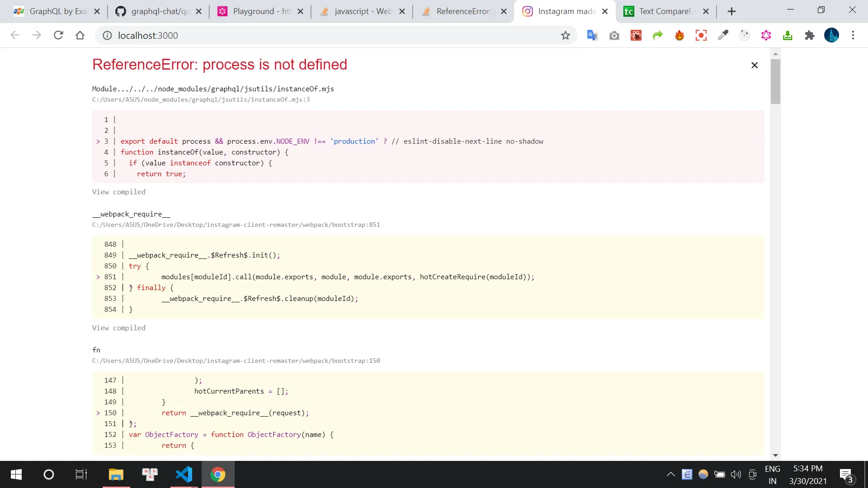This screenshot has height=488, width=868.
Task: Open the color picker eyedropper extension
Action: (723, 35)
